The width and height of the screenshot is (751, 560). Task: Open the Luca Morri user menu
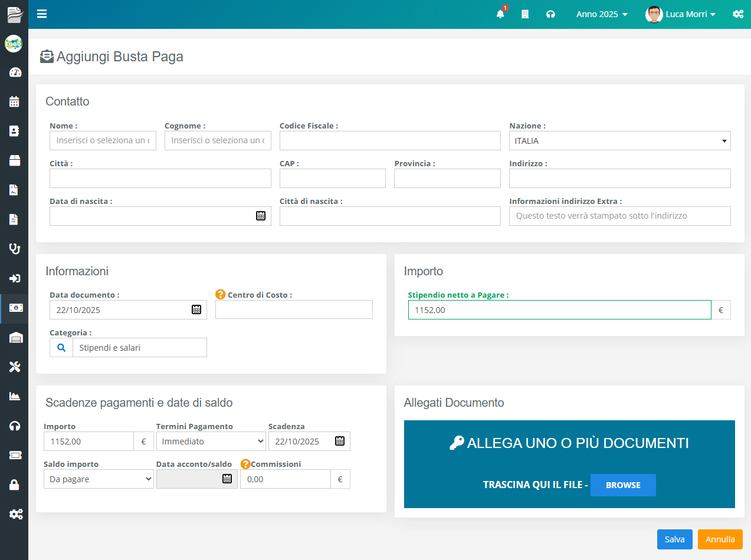(681, 14)
